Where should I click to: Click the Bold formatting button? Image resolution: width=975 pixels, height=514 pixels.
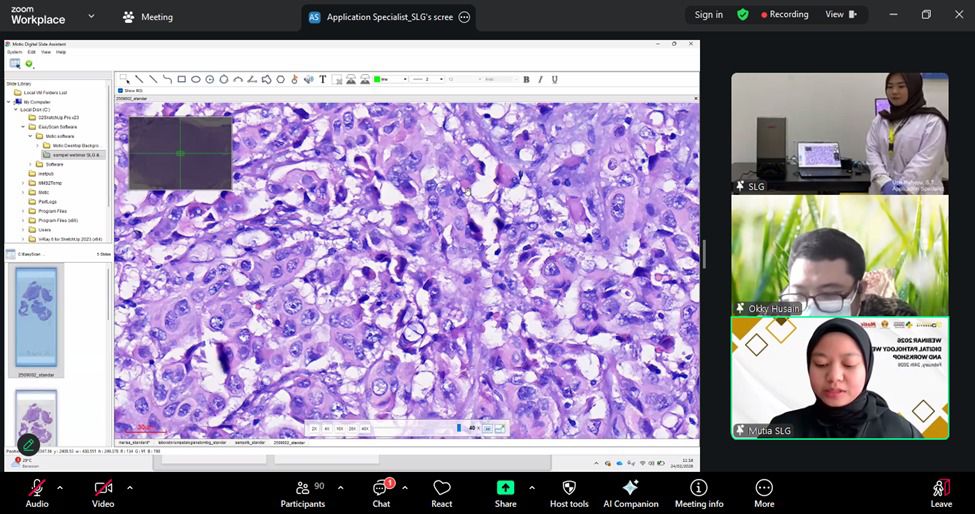(526, 79)
